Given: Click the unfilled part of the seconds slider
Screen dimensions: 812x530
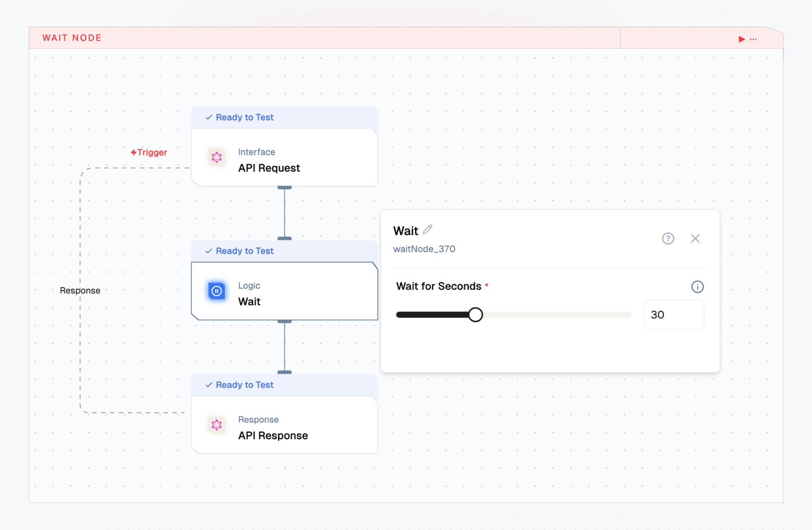Looking at the screenshot, I should pyautogui.click(x=556, y=315).
